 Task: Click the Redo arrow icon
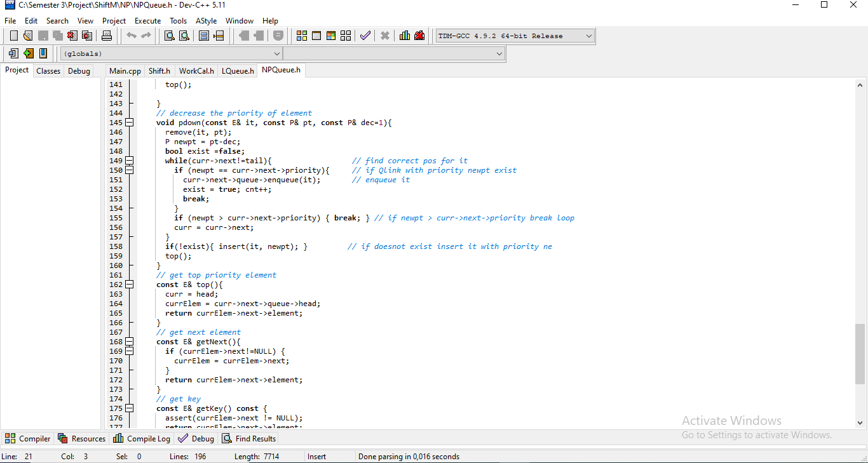pos(146,36)
